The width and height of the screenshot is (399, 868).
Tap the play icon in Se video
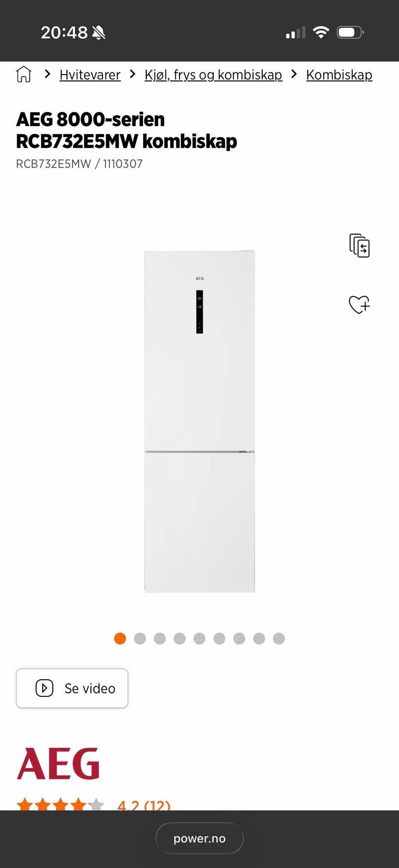44,688
